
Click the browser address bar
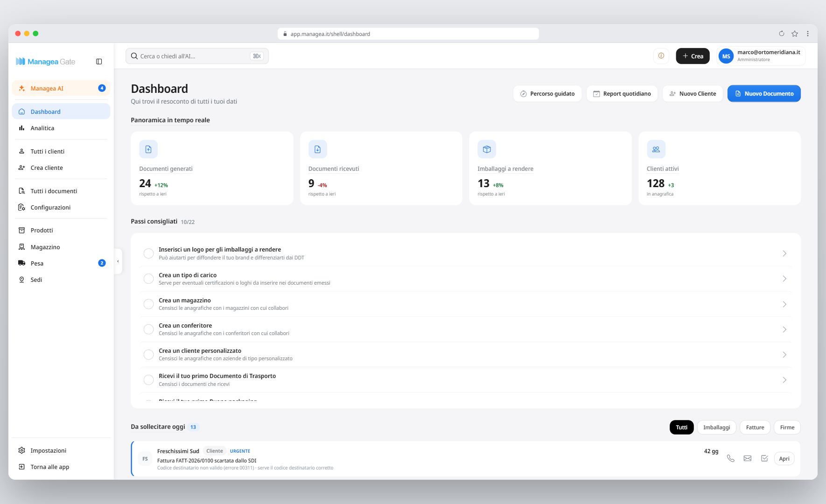pos(408,34)
